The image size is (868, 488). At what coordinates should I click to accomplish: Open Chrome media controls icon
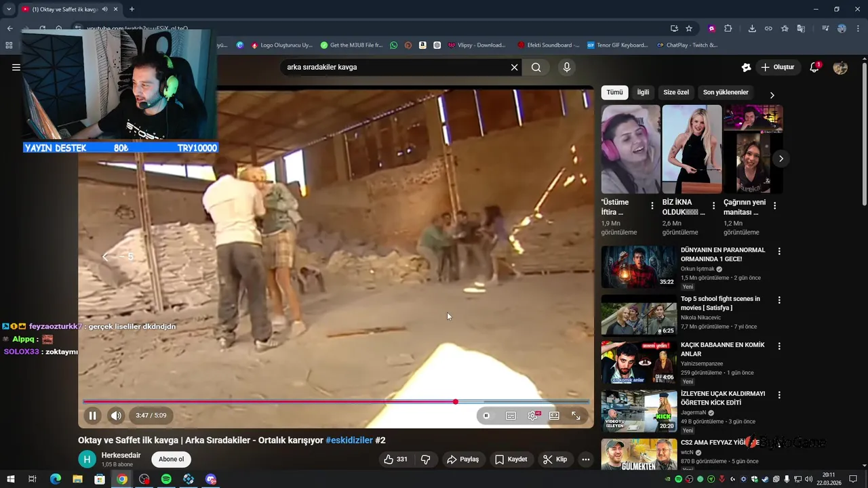(825, 28)
